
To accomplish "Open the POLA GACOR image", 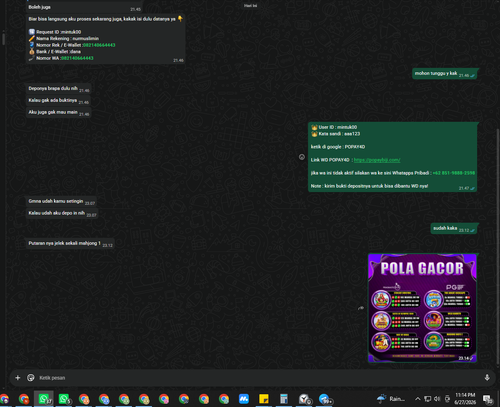I will coord(422,308).
